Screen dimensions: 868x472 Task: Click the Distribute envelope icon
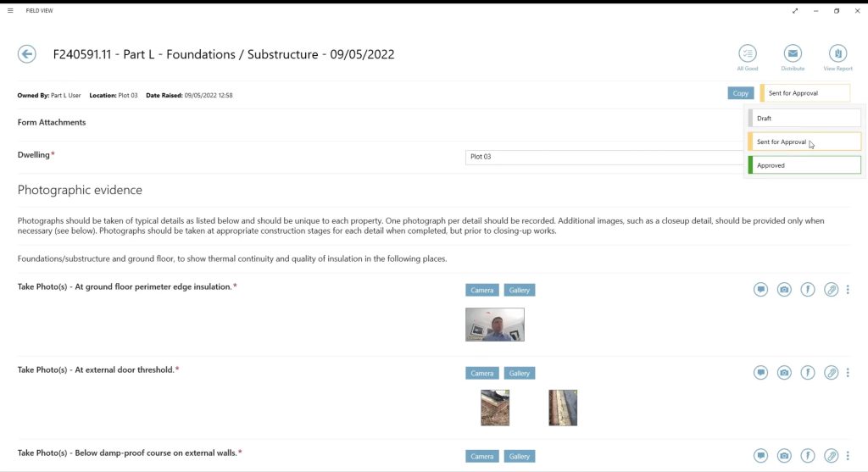tap(793, 53)
